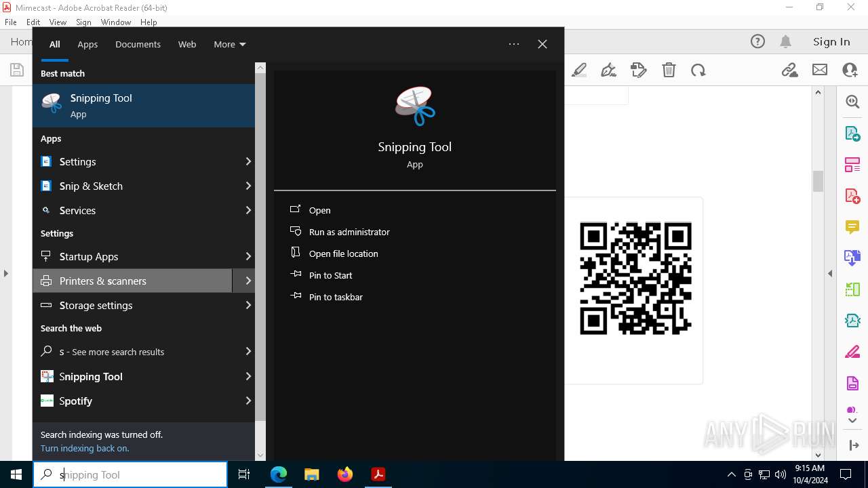Expand the Services result arrow
The width and height of the screenshot is (868, 488).
248,210
